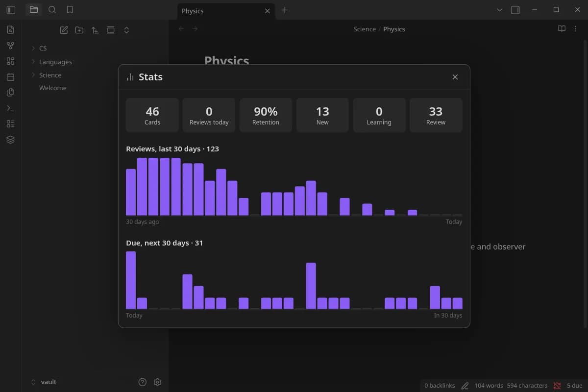Close the Physics tab
588x392 pixels.
tap(267, 11)
